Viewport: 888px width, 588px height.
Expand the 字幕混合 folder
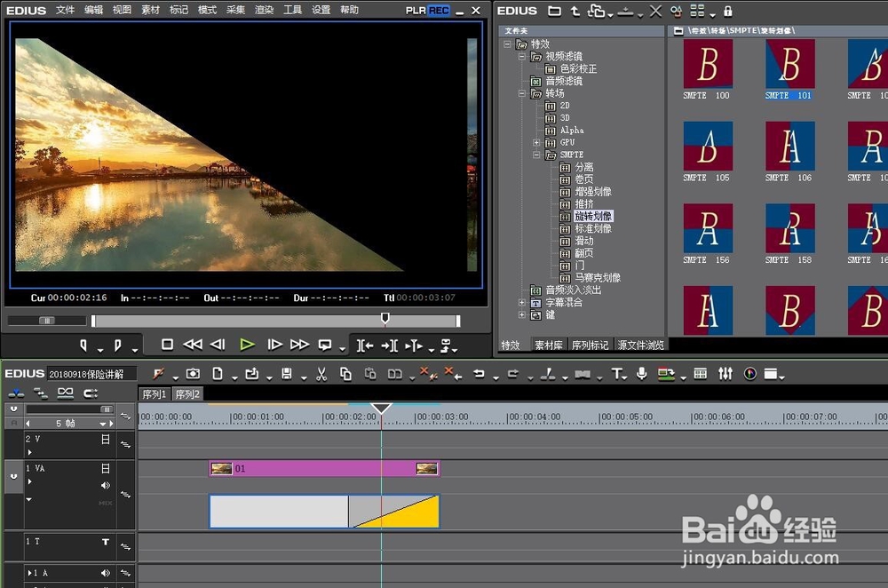point(522,303)
